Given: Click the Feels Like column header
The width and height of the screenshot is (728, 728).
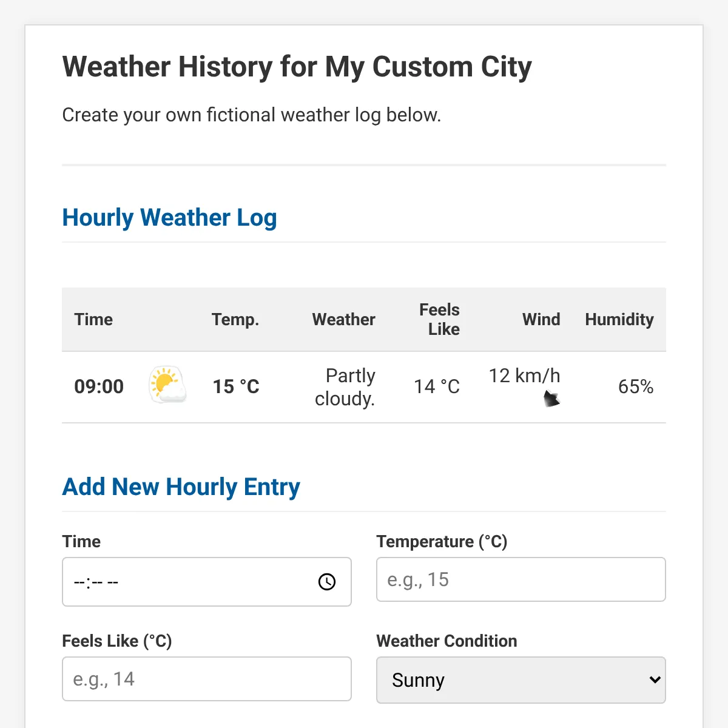Looking at the screenshot, I should coord(439,320).
